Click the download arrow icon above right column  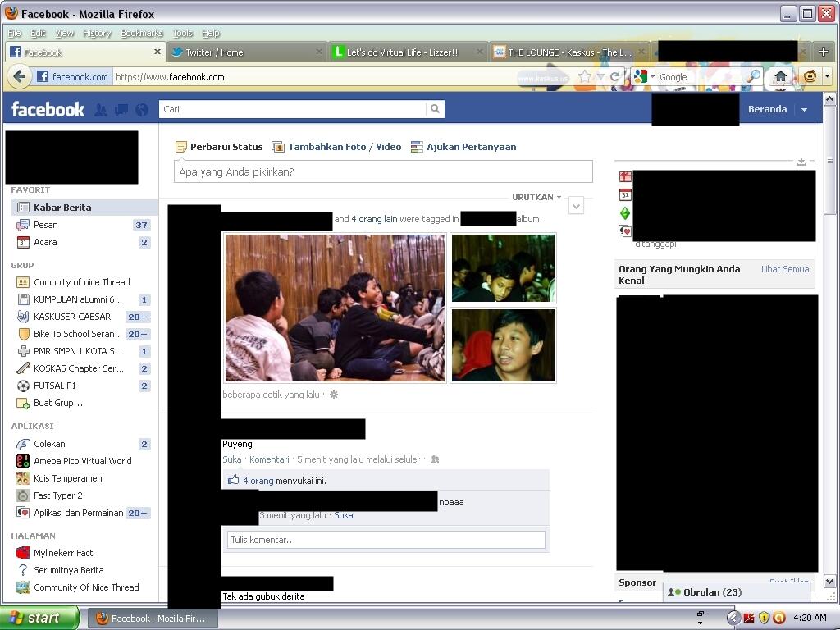[801, 162]
